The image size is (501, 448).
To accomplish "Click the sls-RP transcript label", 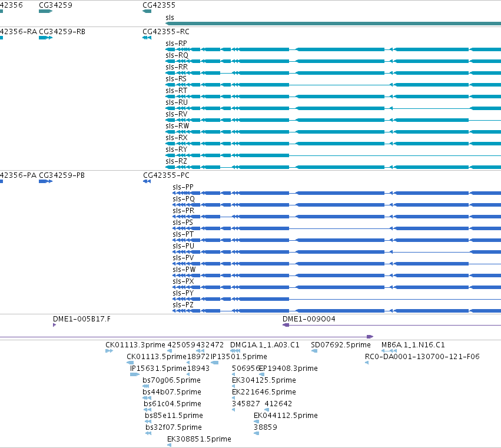I will [176, 44].
